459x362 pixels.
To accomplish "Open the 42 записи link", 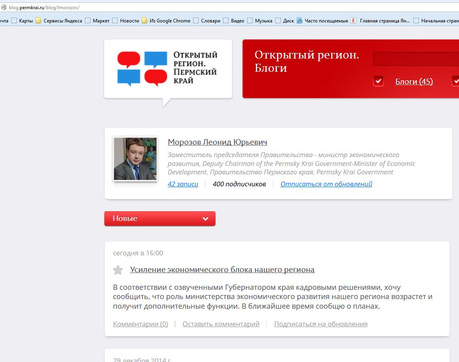I will tap(183, 184).
